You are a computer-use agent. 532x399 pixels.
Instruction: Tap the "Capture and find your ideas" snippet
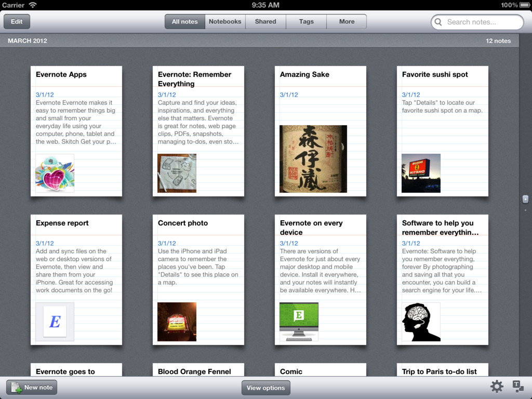[198, 122]
